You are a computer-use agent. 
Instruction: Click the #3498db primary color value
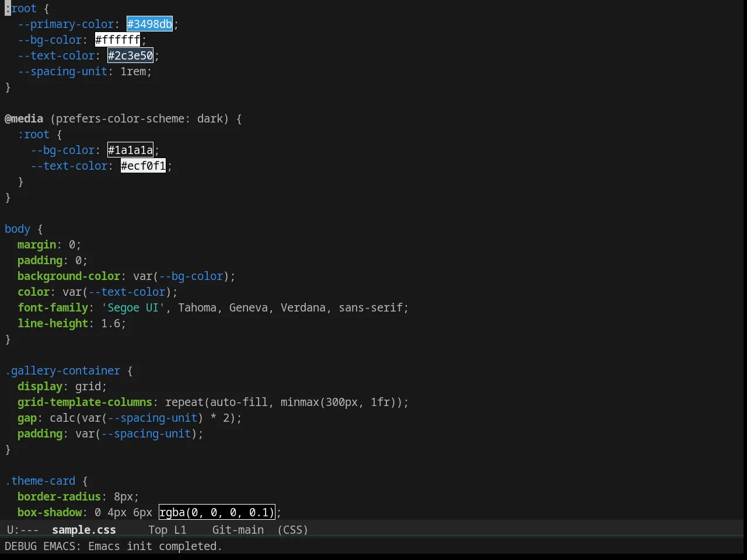tap(150, 24)
